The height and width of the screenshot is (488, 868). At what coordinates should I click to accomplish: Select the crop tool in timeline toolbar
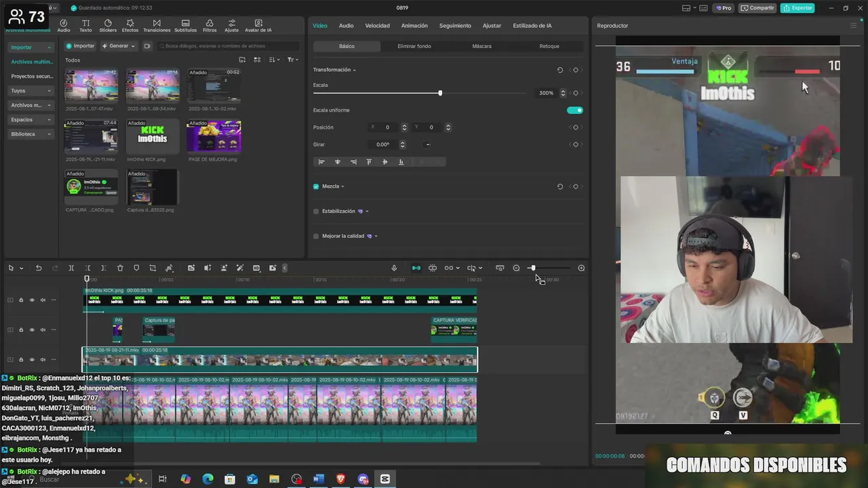pos(153,268)
